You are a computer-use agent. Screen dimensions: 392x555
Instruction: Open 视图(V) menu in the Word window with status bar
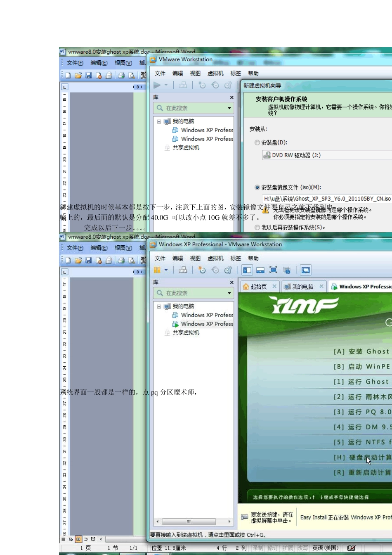[123, 248]
